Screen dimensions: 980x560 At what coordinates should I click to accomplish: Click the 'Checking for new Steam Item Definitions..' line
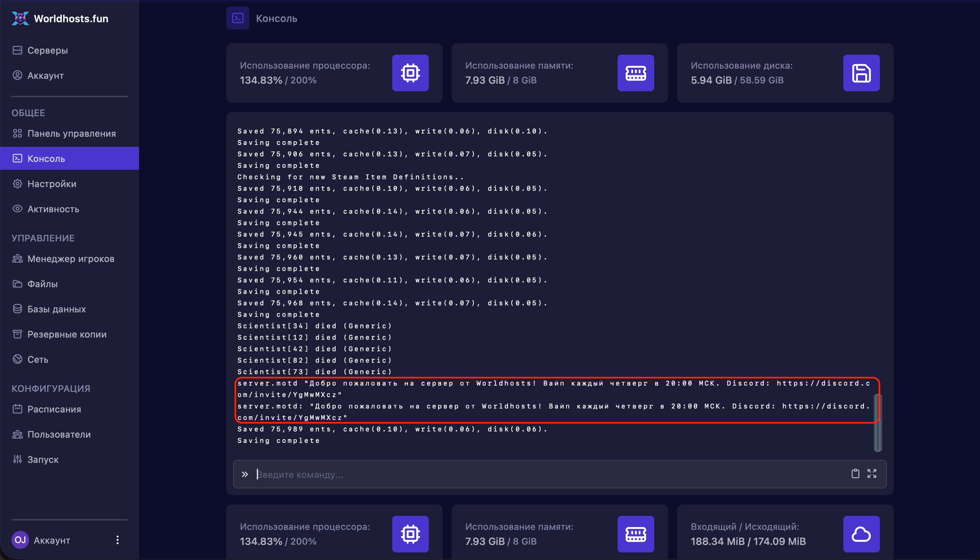[x=351, y=177]
